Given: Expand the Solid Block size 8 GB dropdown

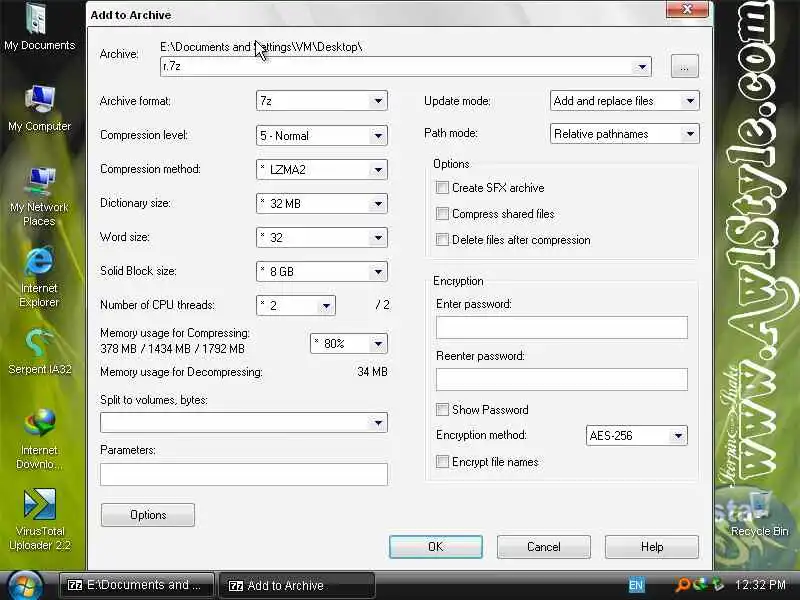Looking at the screenshot, I should pyautogui.click(x=322, y=271).
